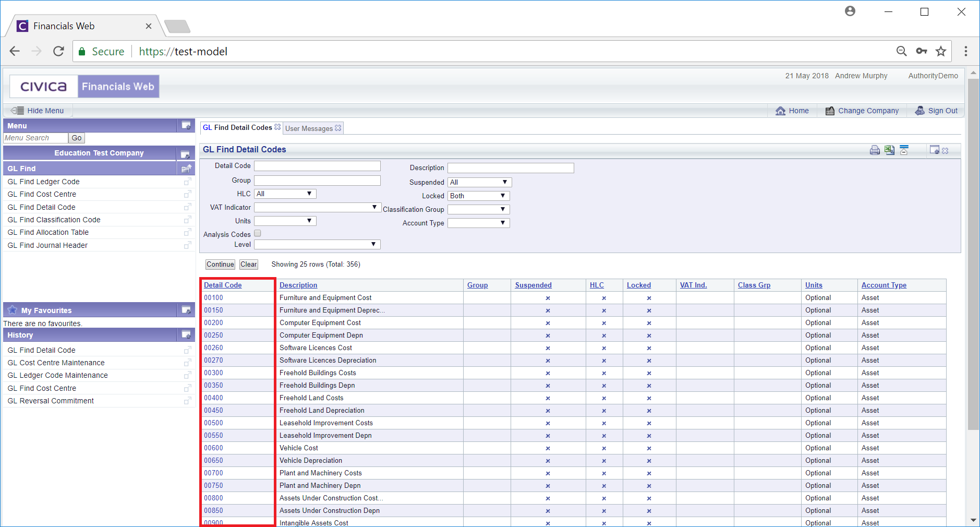Switch to the User Messages tab
The width and height of the screenshot is (980, 527).
click(309, 128)
